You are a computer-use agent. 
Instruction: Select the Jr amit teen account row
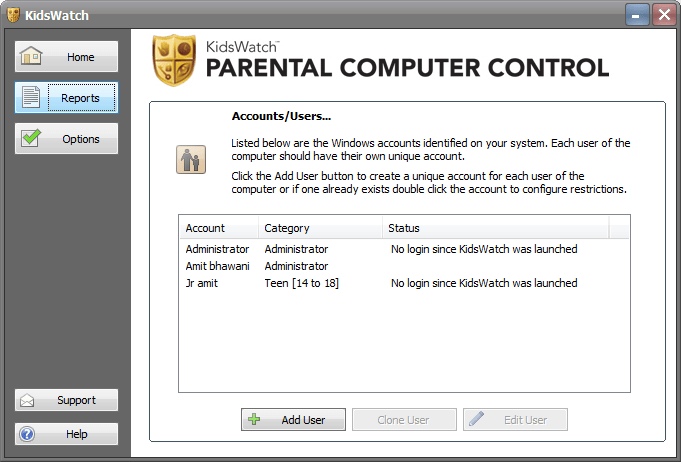[x=404, y=283]
